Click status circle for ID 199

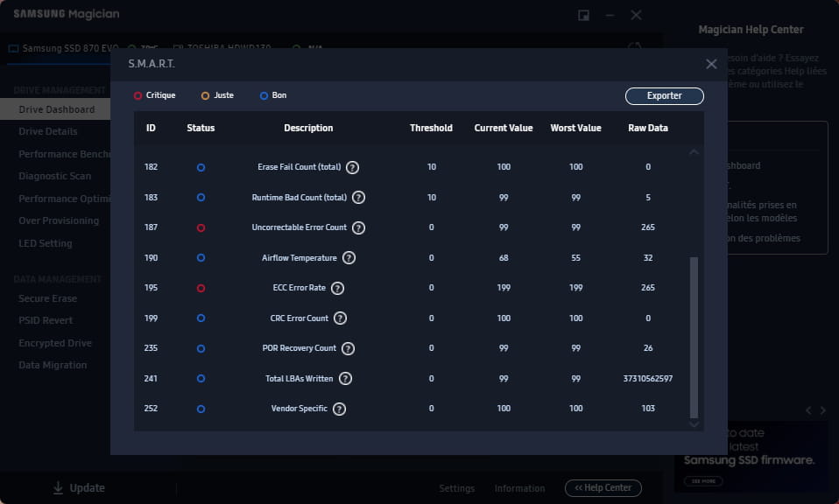click(x=201, y=318)
